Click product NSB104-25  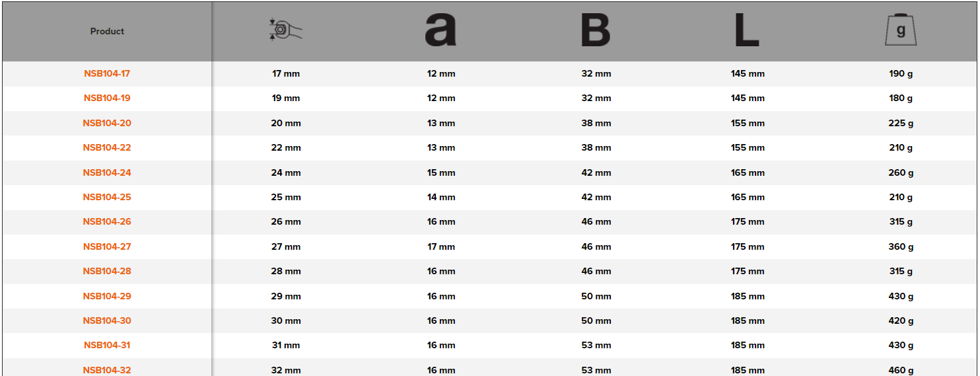coord(107,197)
